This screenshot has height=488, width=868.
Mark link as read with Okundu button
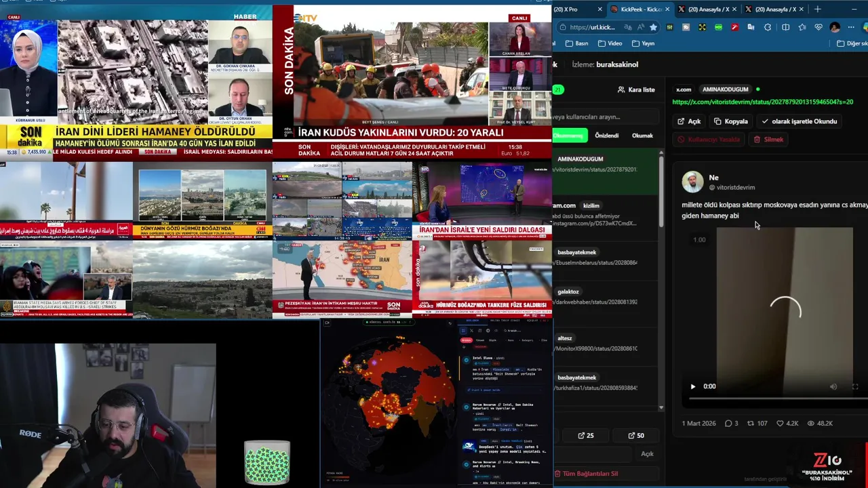[799, 121]
